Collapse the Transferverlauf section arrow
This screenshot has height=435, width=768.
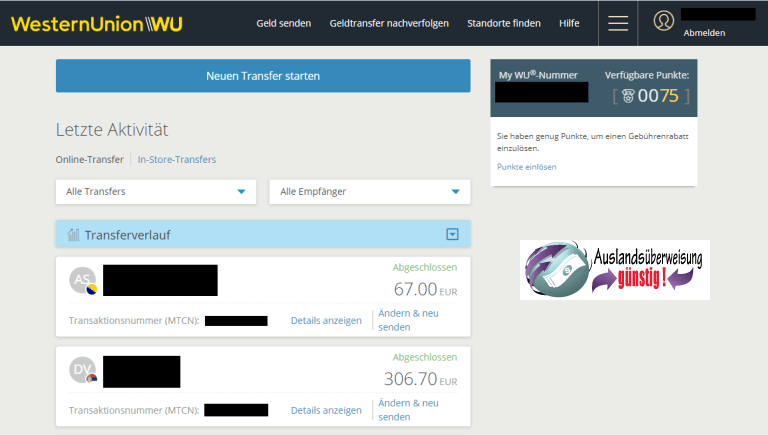[452, 234]
